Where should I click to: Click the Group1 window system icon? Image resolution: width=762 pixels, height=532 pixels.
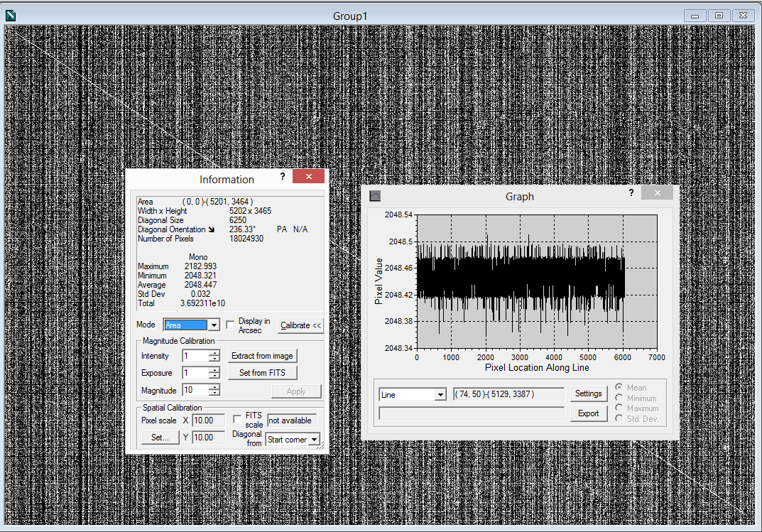point(11,15)
